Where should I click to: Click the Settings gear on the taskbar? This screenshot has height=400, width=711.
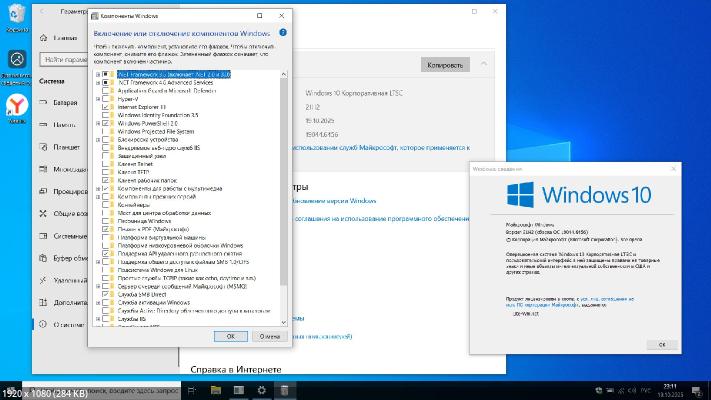[x=260, y=389]
